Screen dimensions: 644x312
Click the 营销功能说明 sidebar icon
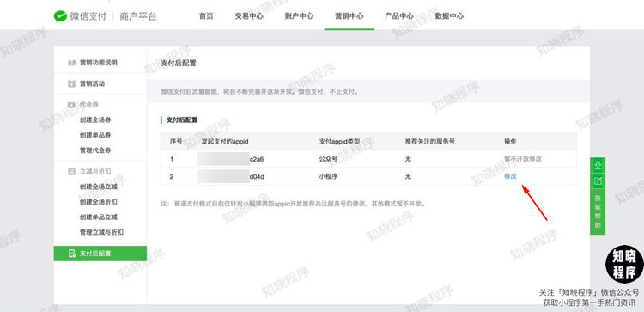(71, 63)
